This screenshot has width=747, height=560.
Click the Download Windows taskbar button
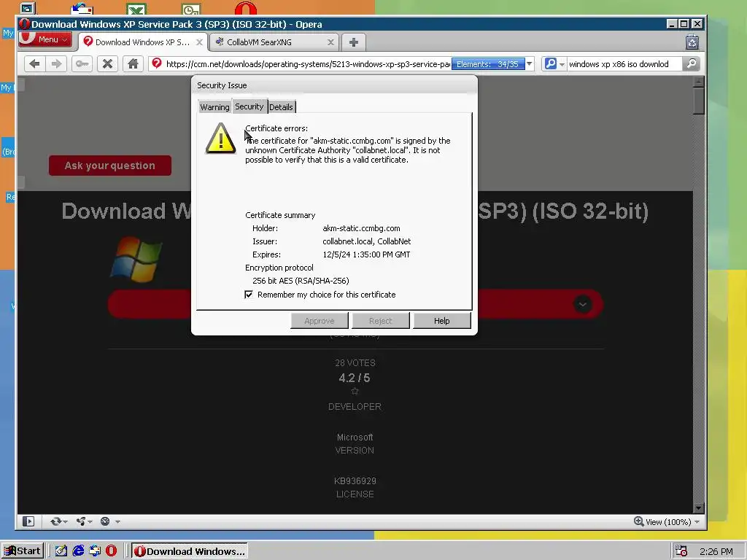click(190, 551)
